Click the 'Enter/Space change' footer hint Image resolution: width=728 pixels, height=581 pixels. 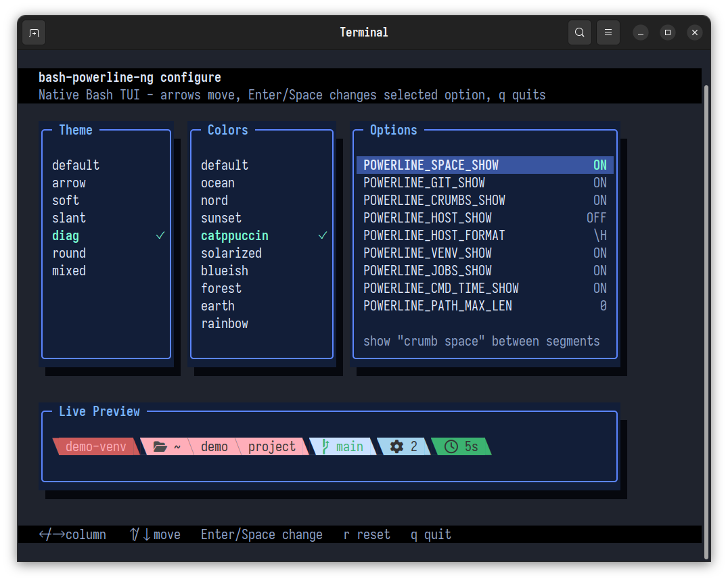[261, 534]
